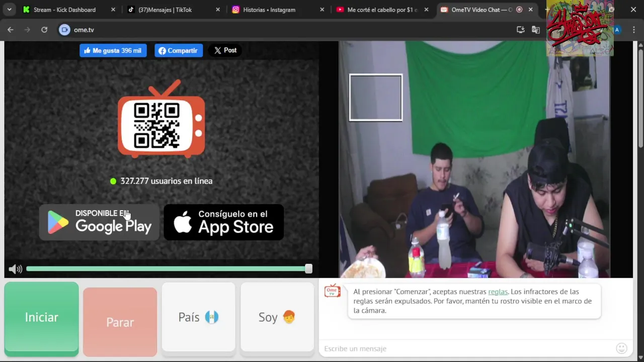Screen dimensions: 644x362
Task: Click the camera site-info icon in address bar
Action: point(64,30)
